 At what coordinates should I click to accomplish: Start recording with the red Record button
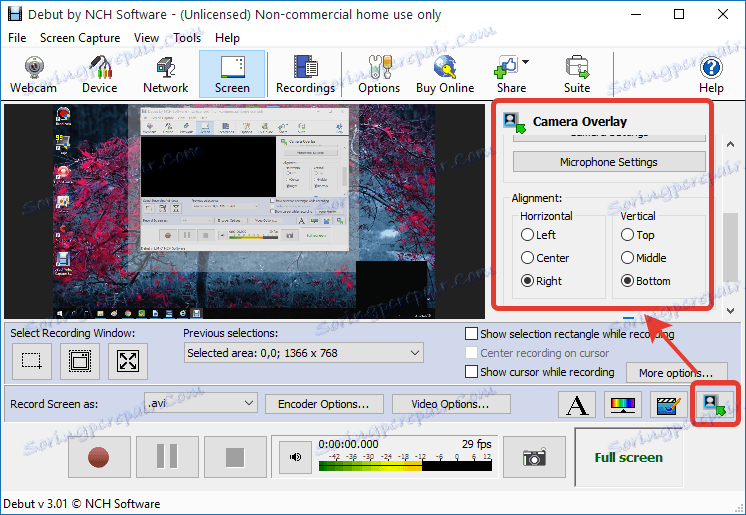[x=99, y=457]
